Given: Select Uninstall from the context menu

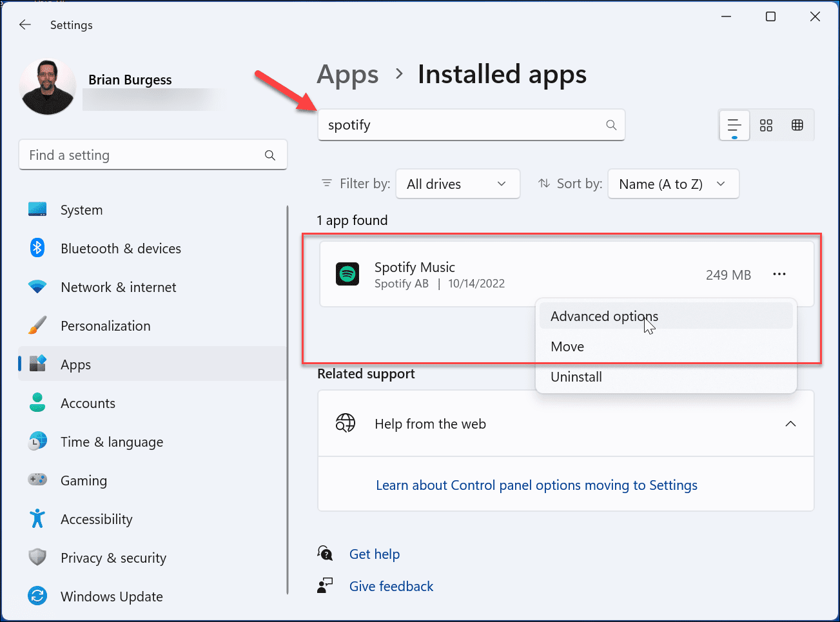Looking at the screenshot, I should coord(576,376).
